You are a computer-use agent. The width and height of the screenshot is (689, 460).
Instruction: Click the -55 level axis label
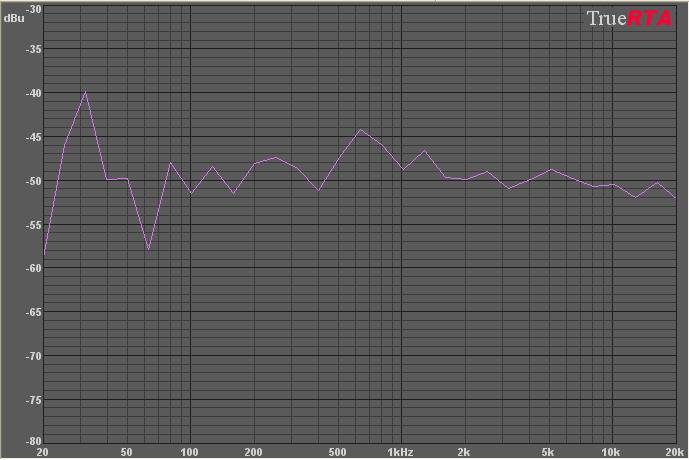point(34,225)
